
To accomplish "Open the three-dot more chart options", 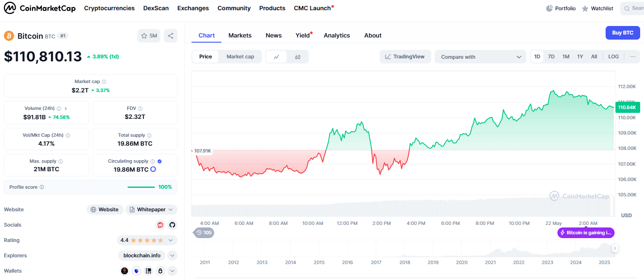I will (633, 57).
